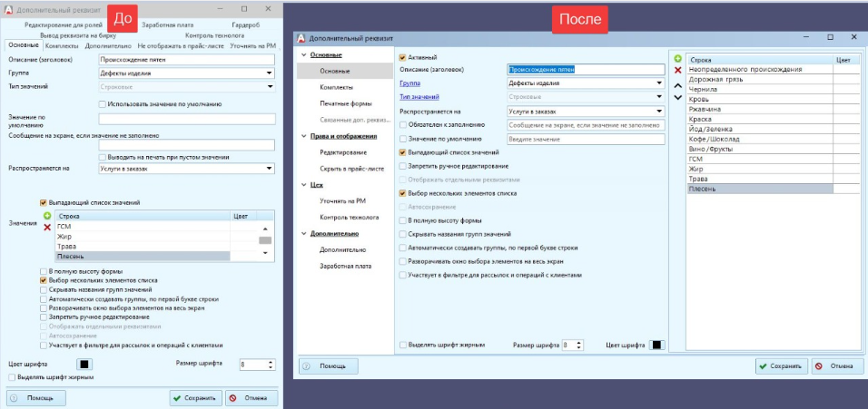This screenshot has width=868, height=409.
Task: Toggle Выделять шрифт жирным in Before window
Action: click(x=12, y=377)
